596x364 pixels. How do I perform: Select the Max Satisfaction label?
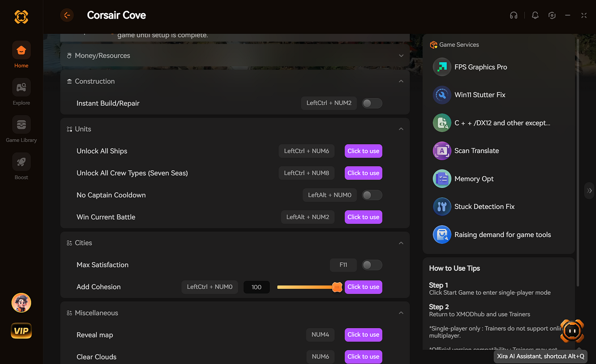click(x=103, y=265)
